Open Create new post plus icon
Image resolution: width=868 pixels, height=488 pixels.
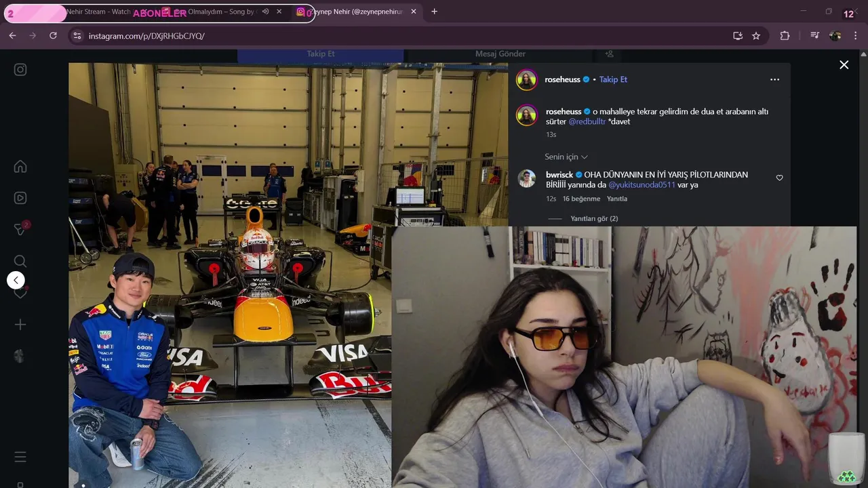coord(20,325)
